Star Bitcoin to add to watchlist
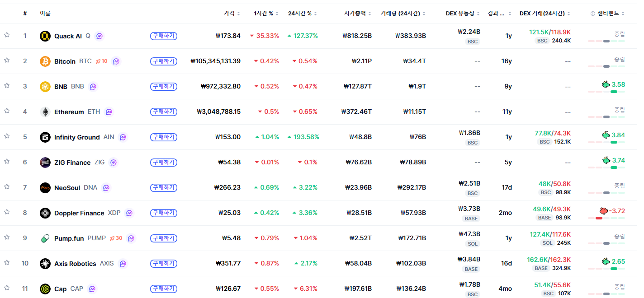Screen dimensions: 644x298 (7, 61)
